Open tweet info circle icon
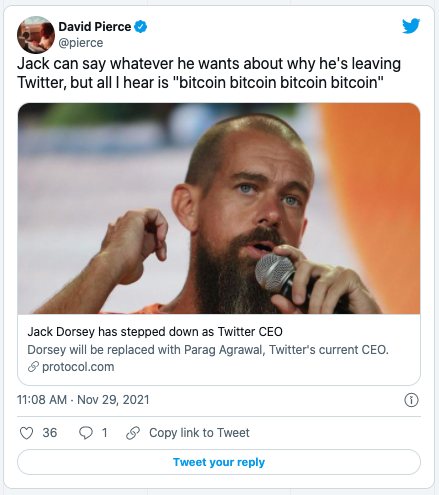Image resolution: width=439 pixels, height=495 pixels. (x=411, y=400)
